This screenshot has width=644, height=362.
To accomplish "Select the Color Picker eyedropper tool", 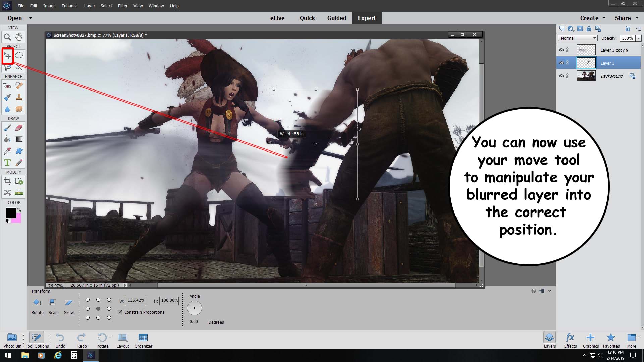I will coord(7,151).
